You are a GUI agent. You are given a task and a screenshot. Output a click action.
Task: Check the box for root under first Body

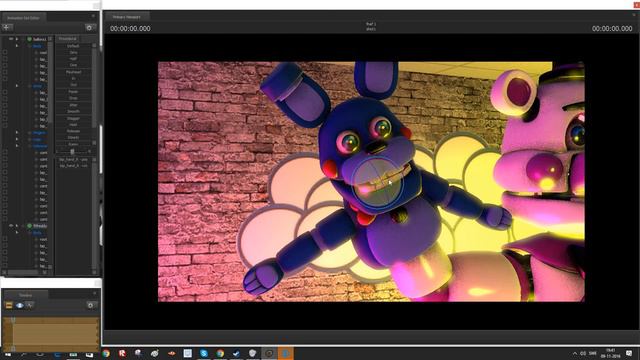pyautogui.click(x=5, y=53)
